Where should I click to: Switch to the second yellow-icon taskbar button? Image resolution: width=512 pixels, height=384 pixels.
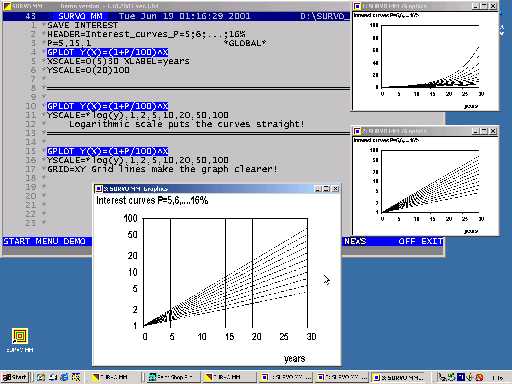(228, 377)
